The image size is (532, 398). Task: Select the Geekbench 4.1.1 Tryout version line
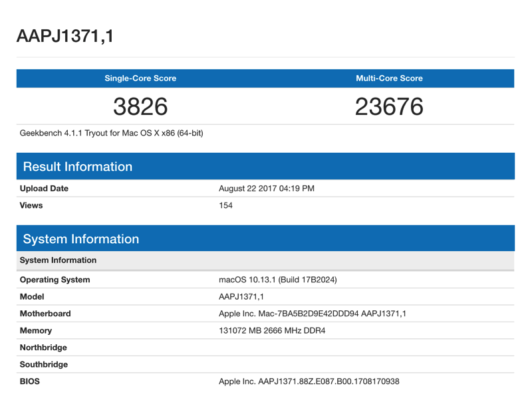click(x=111, y=133)
